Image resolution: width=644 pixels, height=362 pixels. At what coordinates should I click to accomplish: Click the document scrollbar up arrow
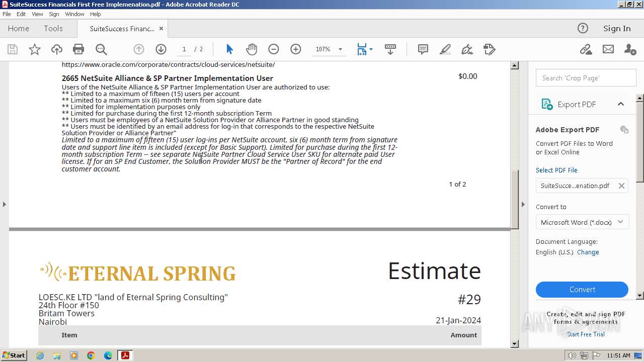point(515,65)
